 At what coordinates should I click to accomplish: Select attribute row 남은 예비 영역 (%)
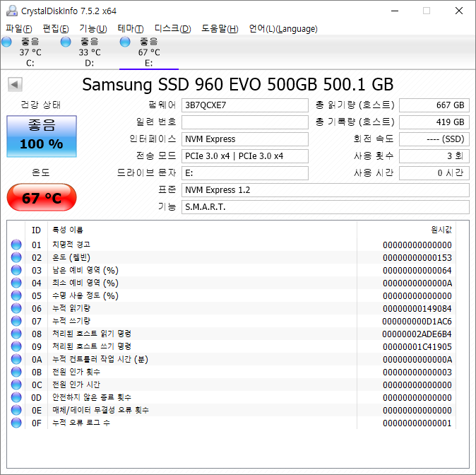coord(232,270)
